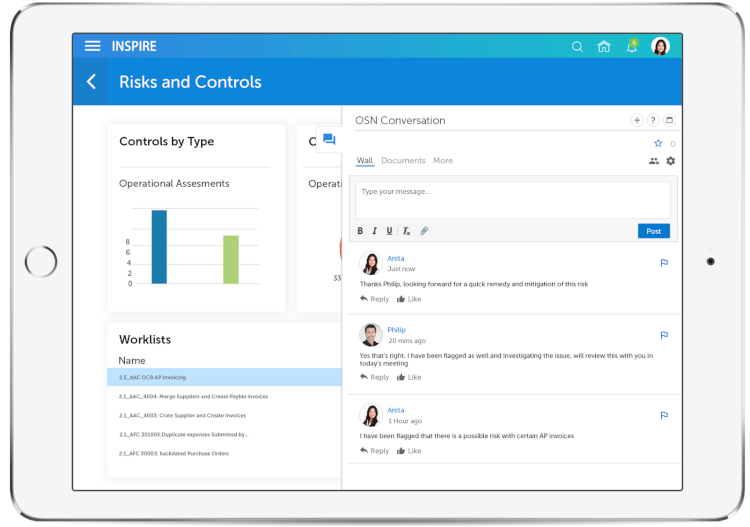
Task: Open conversation settings gear
Action: [671, 161]
